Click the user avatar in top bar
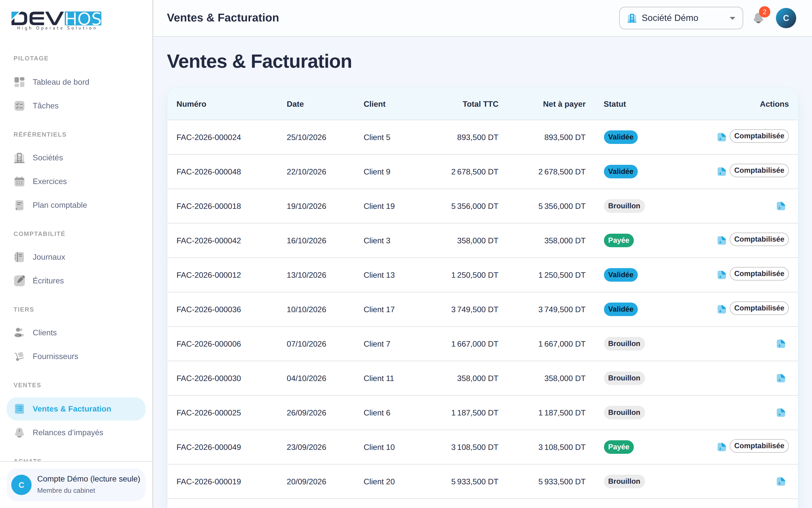Viewport: 812px width, 508px height. click(x=785, y=18)
